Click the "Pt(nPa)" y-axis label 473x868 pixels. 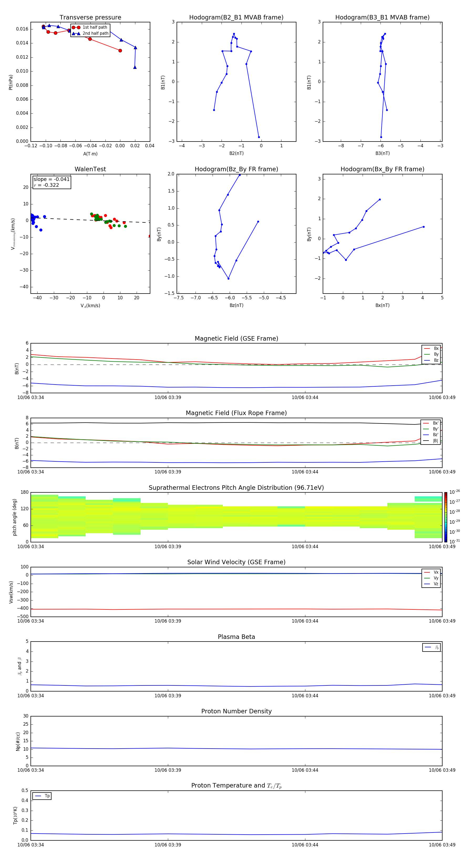pos(11,82)
